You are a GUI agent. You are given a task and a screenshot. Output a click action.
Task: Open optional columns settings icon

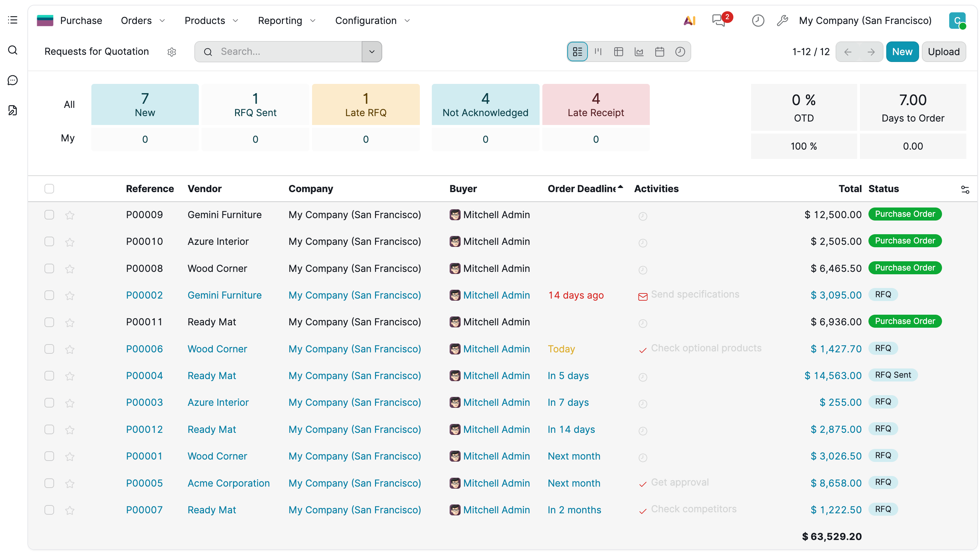[965, 189]
